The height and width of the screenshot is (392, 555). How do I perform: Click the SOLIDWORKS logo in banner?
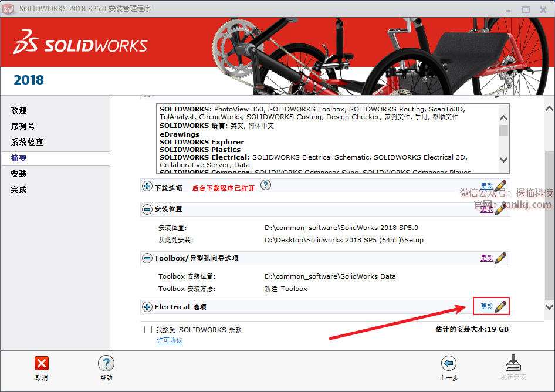(80, 42)
